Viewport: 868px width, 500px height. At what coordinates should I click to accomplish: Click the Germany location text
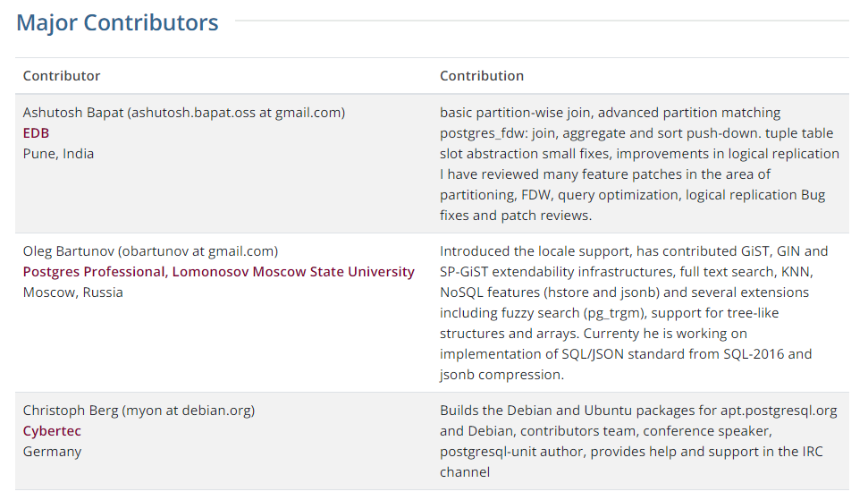point(52,452)
